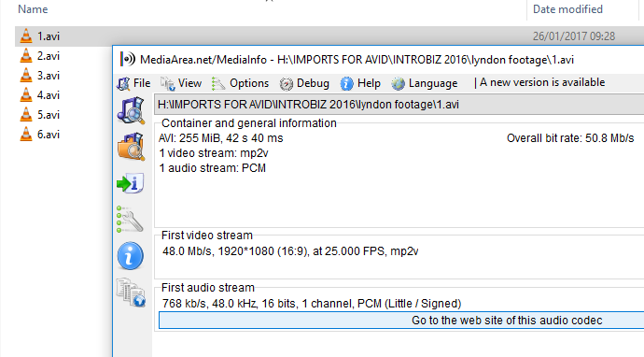Click the blue About info icon
Viewport: 644px width, 357px height.
point(130,256)
